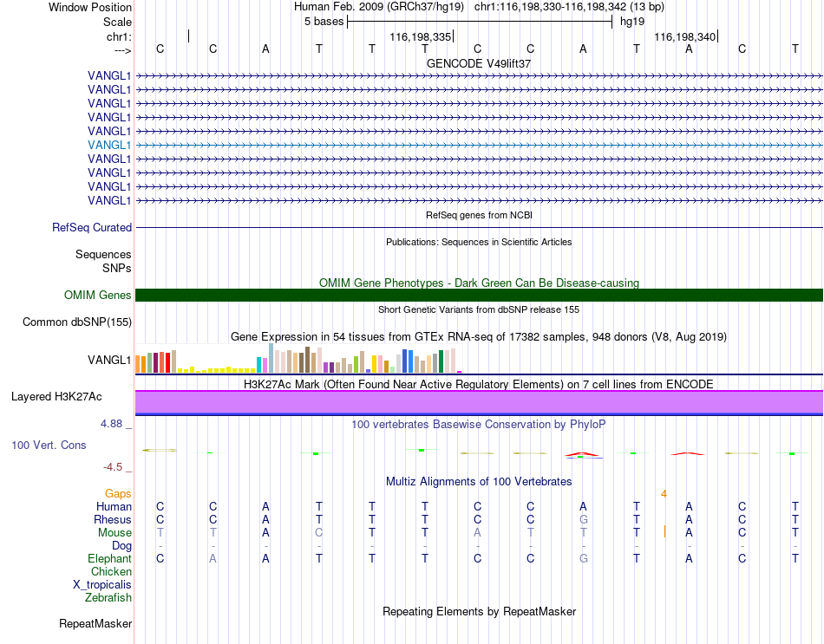This screenshot has width=824, height=644.
Task: Select the Elephant species row label
Action: (x=109, y=558)
